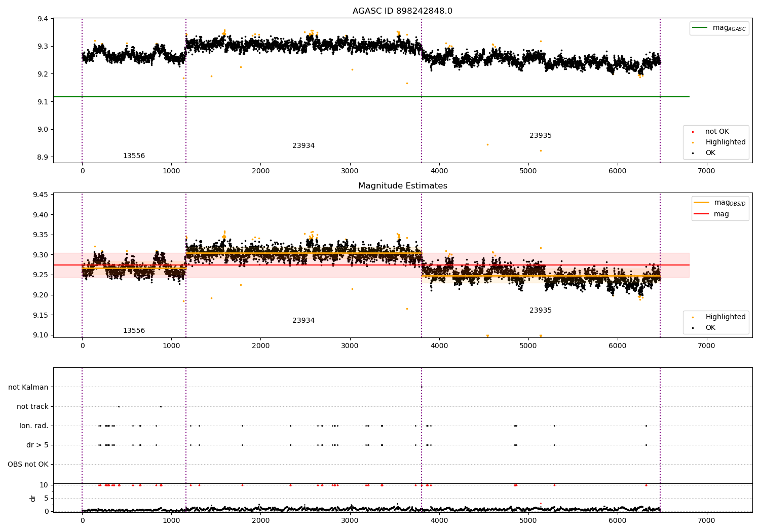760x532 pixels.
Task: Click x-axis tick '5000' in middle plot
Action: [x=528, y=346]
